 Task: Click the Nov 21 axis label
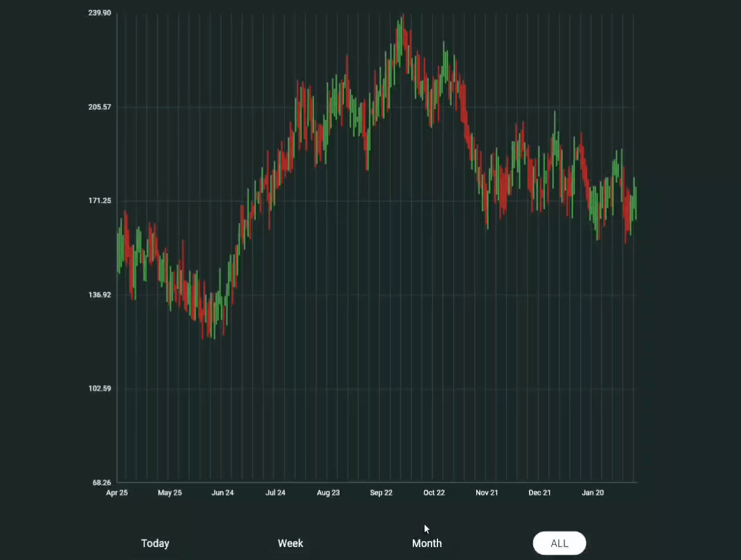(487, 492)
